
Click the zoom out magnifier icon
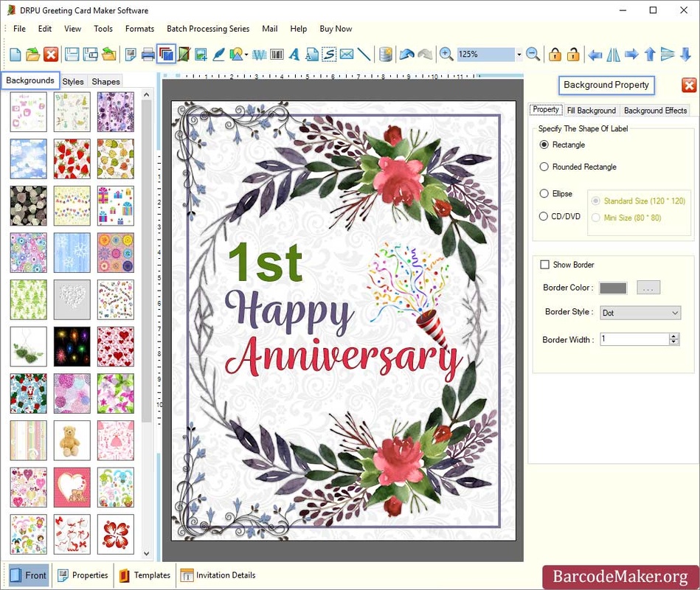click(x=533, y=55)
